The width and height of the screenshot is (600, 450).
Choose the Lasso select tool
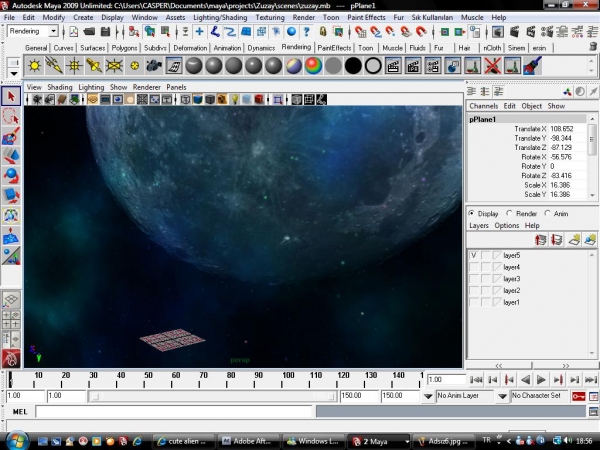(11, 116)
